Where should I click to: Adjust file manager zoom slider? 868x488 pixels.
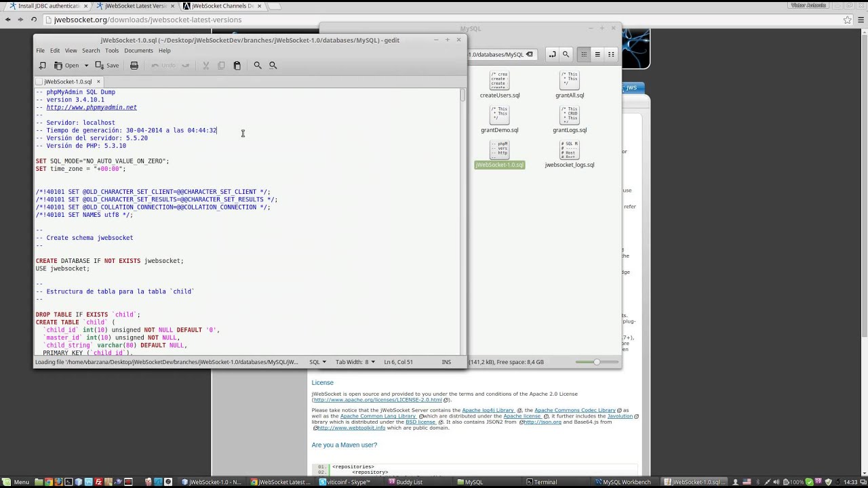[596, 362]
